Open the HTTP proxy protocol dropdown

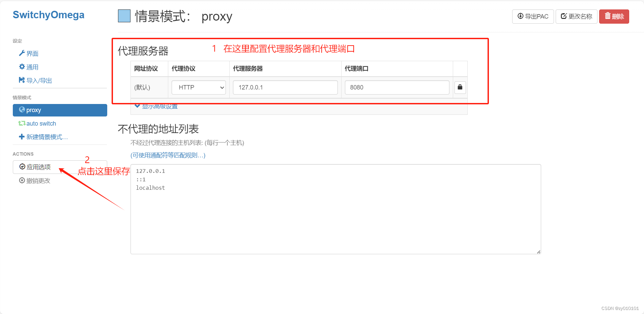(199, 87)
